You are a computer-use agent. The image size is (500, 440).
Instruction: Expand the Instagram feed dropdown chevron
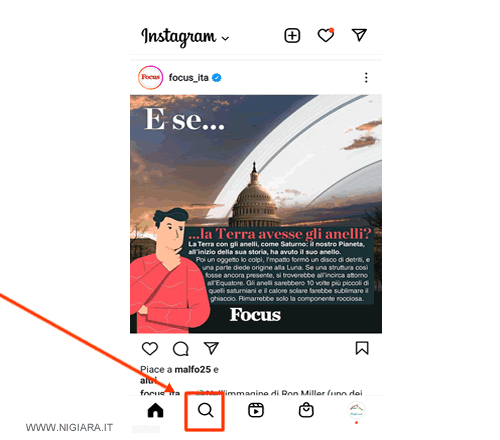[226, 38]
